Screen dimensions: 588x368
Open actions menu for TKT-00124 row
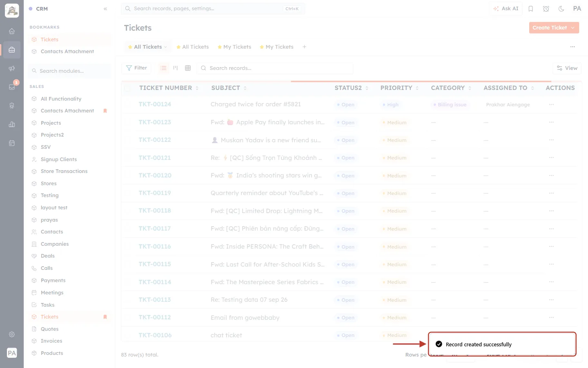(x=551, y=105)
